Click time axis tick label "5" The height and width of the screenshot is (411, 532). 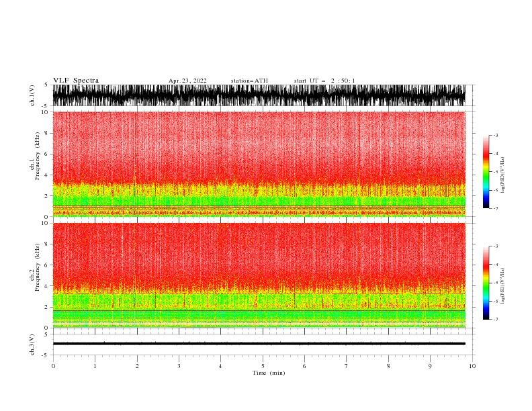coord(263,366)
